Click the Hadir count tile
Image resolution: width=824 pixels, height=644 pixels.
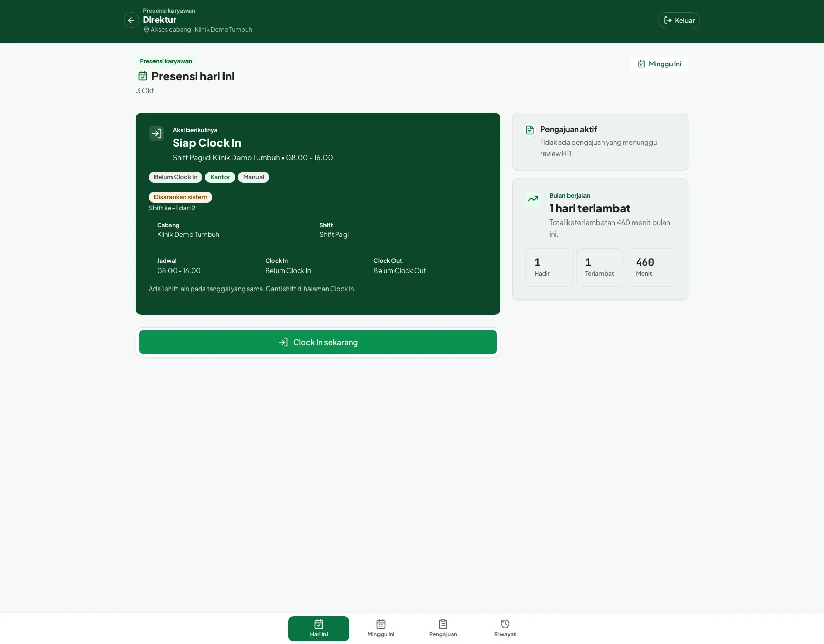pos(549,267)
